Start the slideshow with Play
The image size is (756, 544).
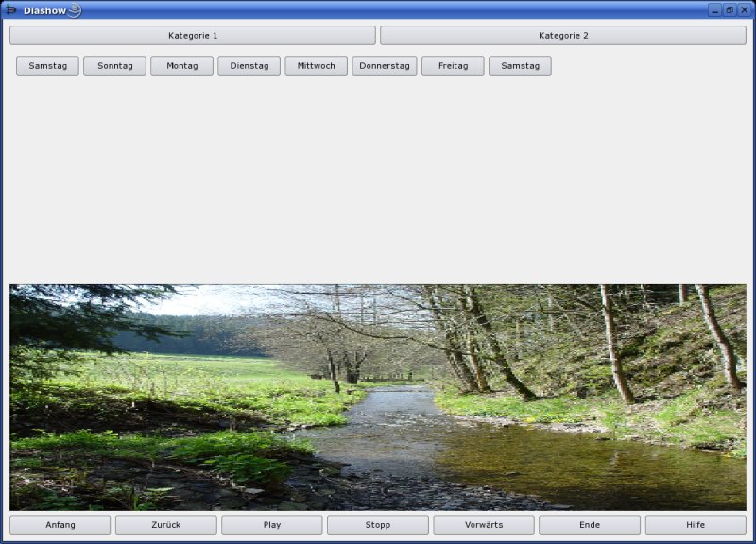[x=272, y=525]
